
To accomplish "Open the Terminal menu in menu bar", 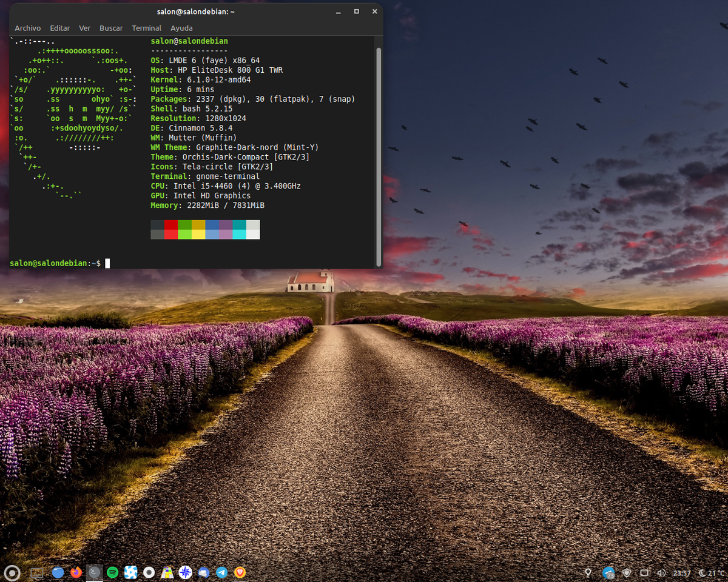I will (147, 28).
